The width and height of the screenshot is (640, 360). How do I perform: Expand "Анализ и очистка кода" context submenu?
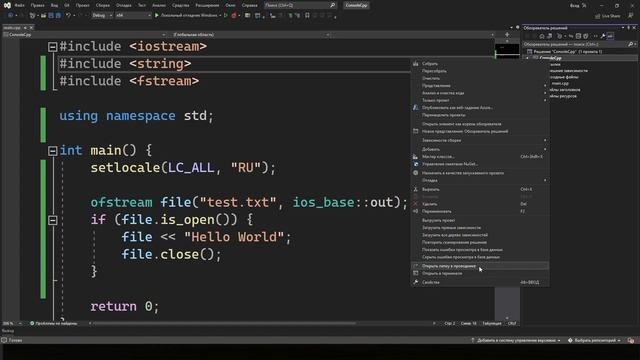[x=480, y=93]
